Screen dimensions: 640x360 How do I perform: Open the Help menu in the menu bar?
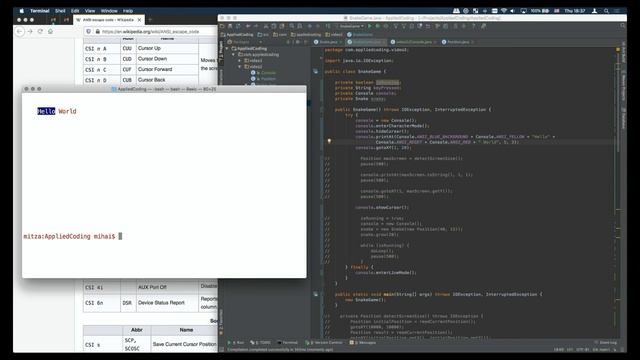(128, 11)
